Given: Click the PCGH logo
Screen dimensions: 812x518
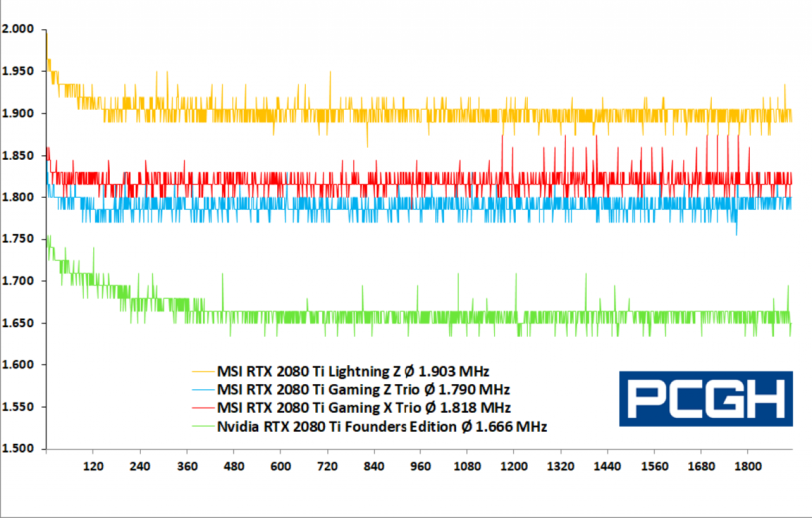Looking at the screenshot, I should point(706,399).
